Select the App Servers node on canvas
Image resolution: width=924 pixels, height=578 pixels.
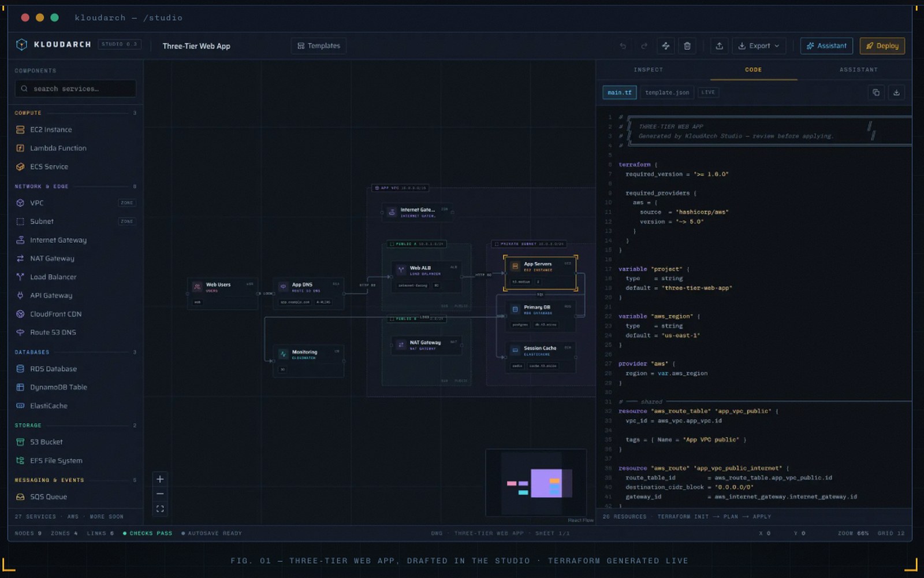point(540,273)
